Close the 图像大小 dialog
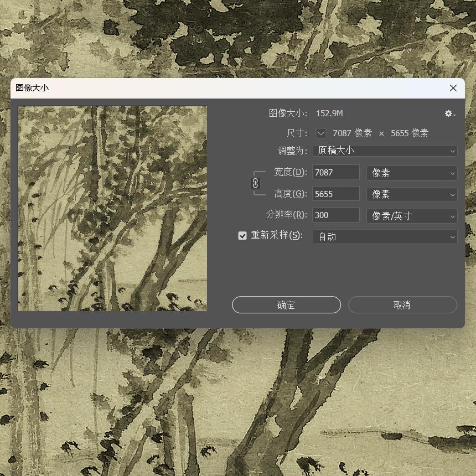Screen dimensions: 476x476 click(453, 88)
